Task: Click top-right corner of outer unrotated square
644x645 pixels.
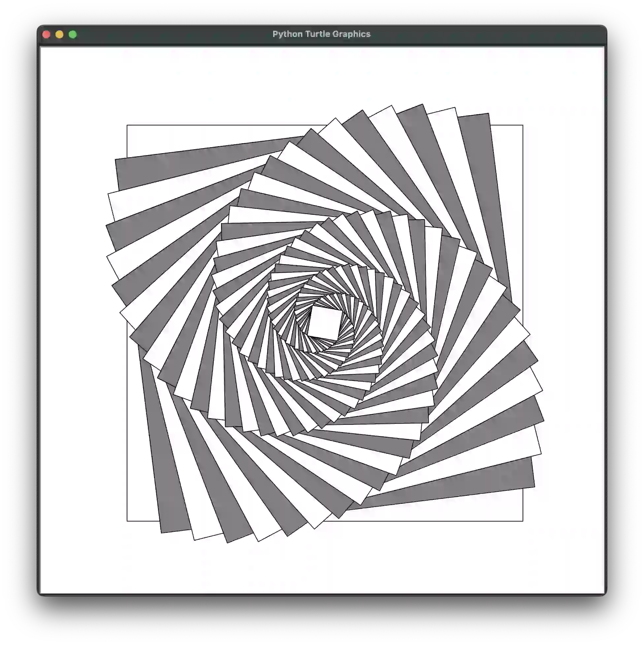Action: [x=523, y=125]
